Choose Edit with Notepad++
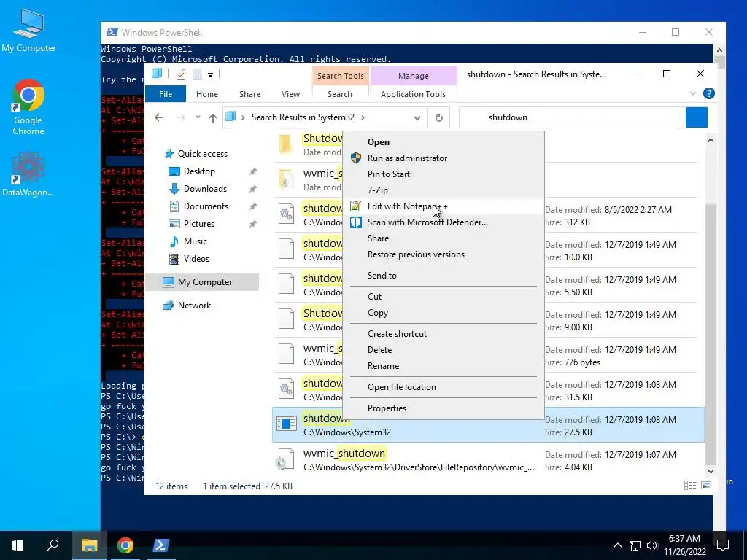 444,206
